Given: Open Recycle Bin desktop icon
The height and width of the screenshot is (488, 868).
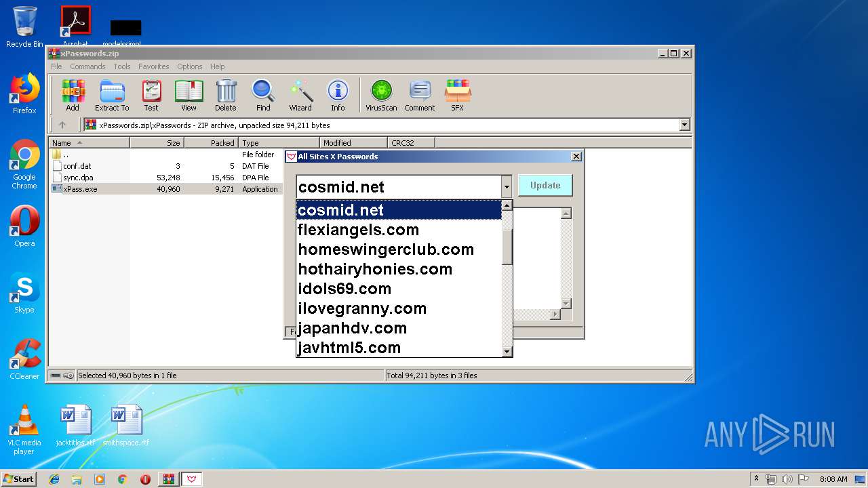Looking at the screenshot, I should click(x=24, y=27).
